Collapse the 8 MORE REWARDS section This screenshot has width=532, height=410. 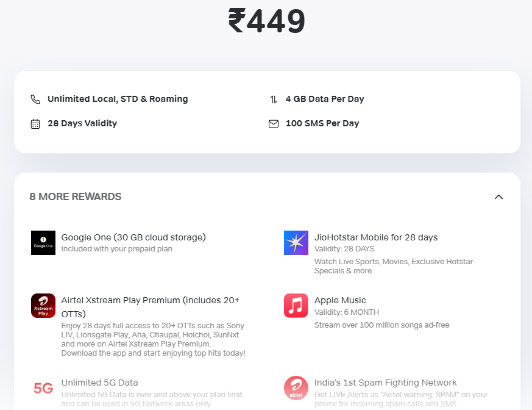[498, 196]
